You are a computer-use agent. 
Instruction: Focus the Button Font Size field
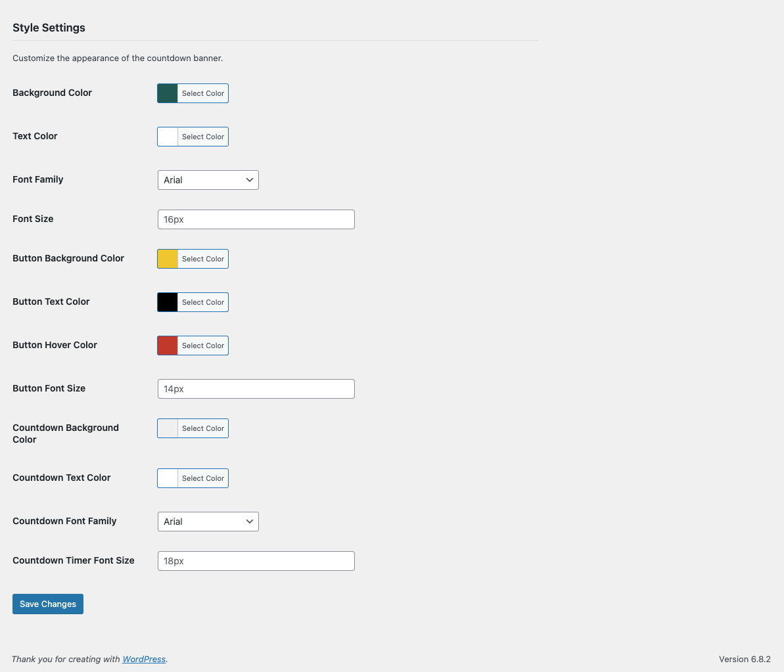coord(256,389)
